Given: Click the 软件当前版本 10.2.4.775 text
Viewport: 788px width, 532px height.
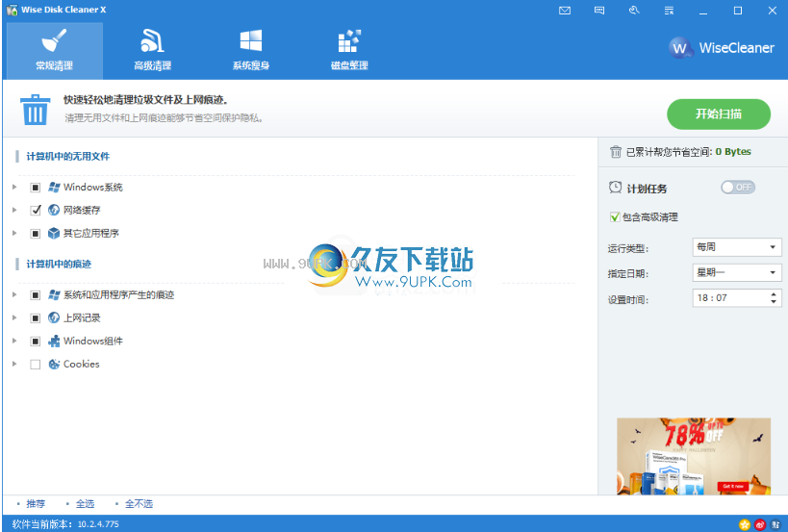Looking at the screenshot, I should 65,524.
